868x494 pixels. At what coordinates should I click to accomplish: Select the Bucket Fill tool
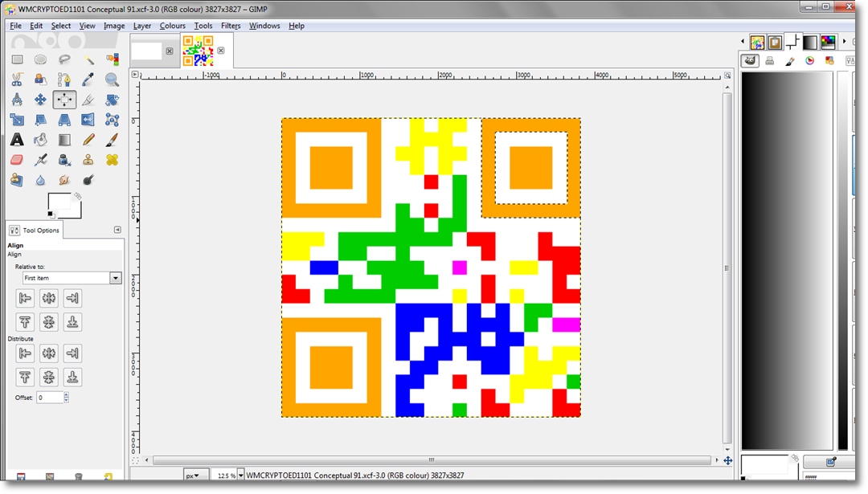tap(40, 140)
